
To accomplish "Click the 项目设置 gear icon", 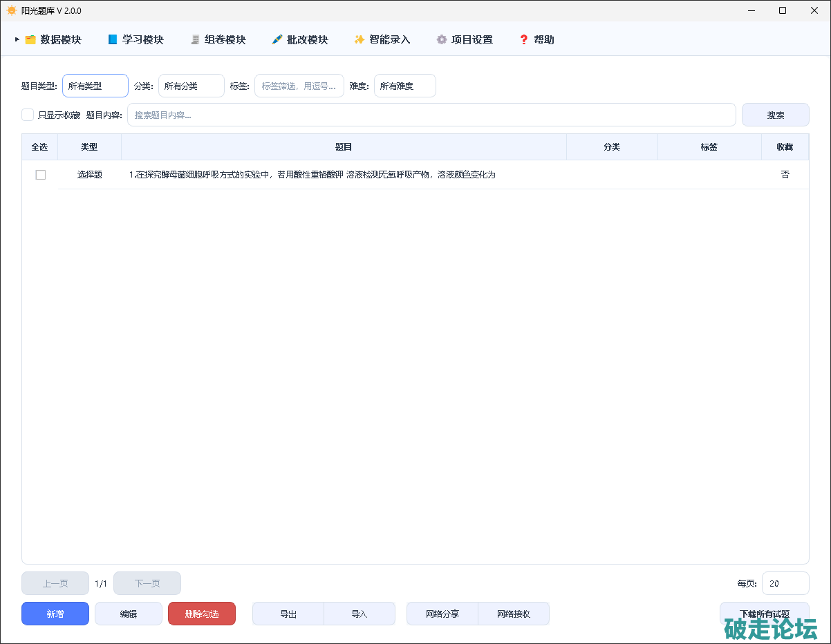I will (x=442, y=40).
